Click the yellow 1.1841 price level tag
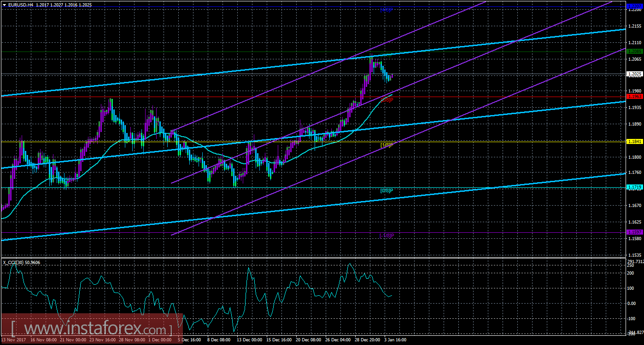Image resolution: width=644 pixels, height=345 pixels. (x=635, y=142)
